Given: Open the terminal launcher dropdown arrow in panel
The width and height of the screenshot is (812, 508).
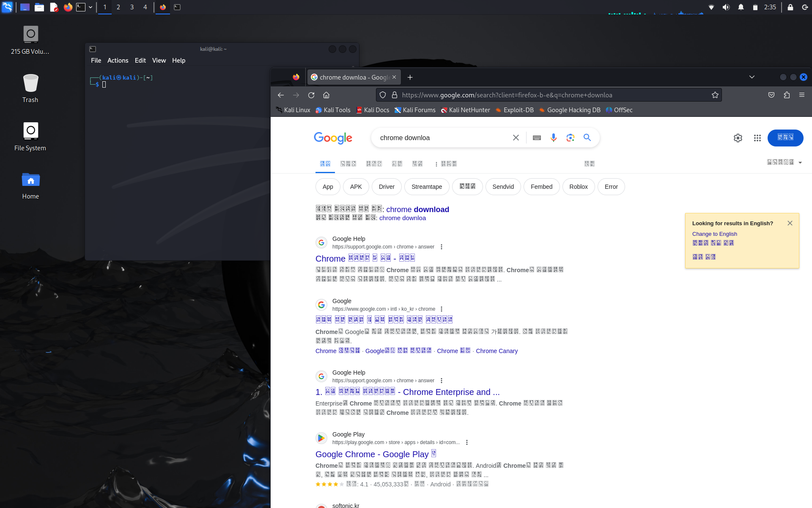Looking at the screenshot, I should tap(91, 7).
